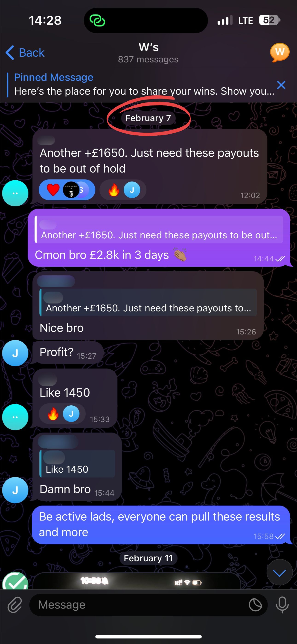Open the sticker panel icon in message field
Viewport: 297px width, 644px height.
pyautogui.click(x=255, y=605)
